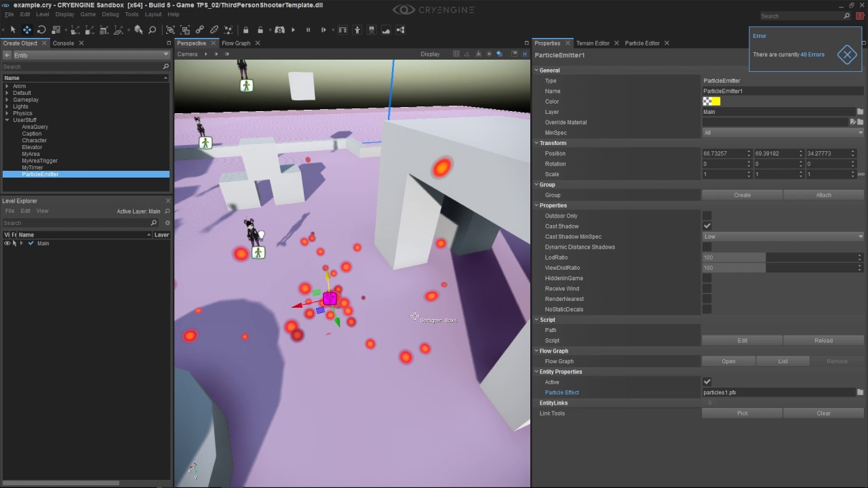The image size is (868, 488).
Task: Disable the Cast Shadow checkbox
Action: click(x=707, y=226)
